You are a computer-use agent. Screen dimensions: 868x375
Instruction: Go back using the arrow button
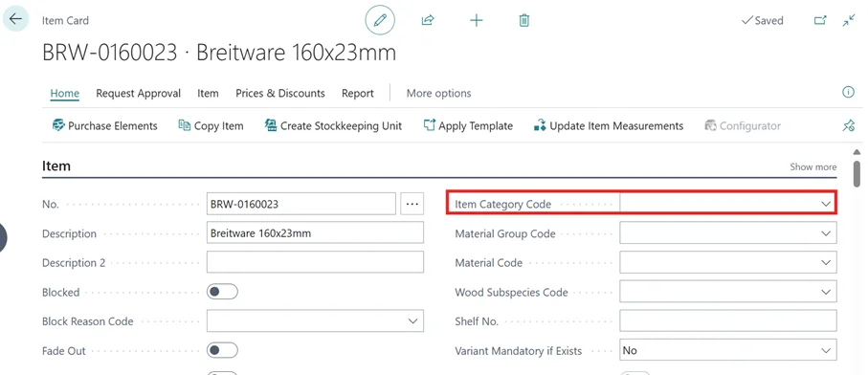coord(15,19)
